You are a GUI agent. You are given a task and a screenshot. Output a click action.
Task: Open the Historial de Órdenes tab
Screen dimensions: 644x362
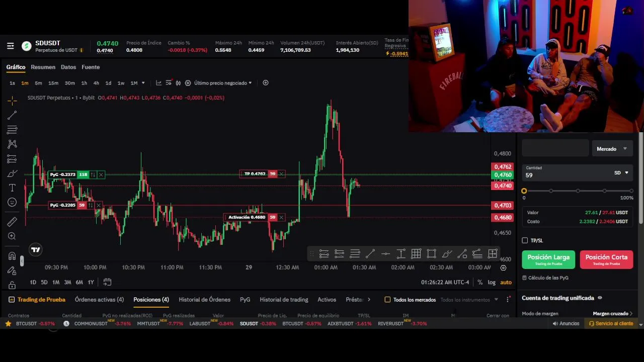point(204,300)
